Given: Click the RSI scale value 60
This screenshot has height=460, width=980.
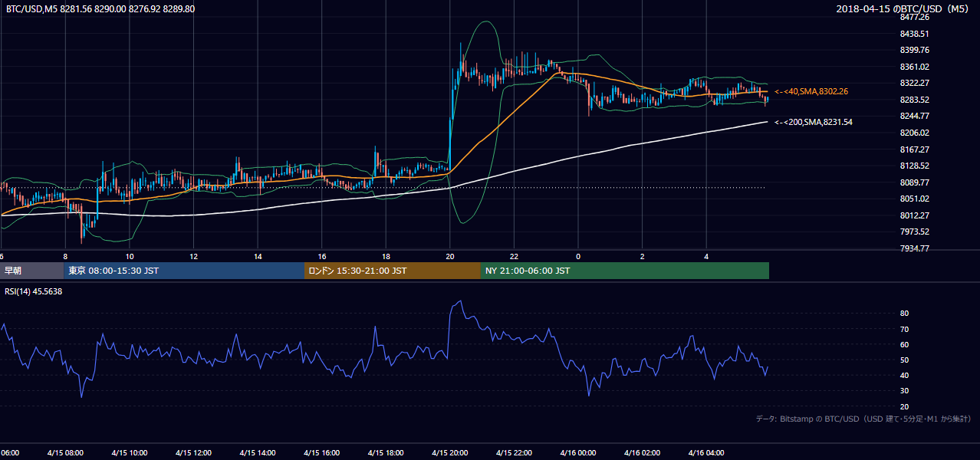Looking at the screenshot, I should tap(904, 344).
